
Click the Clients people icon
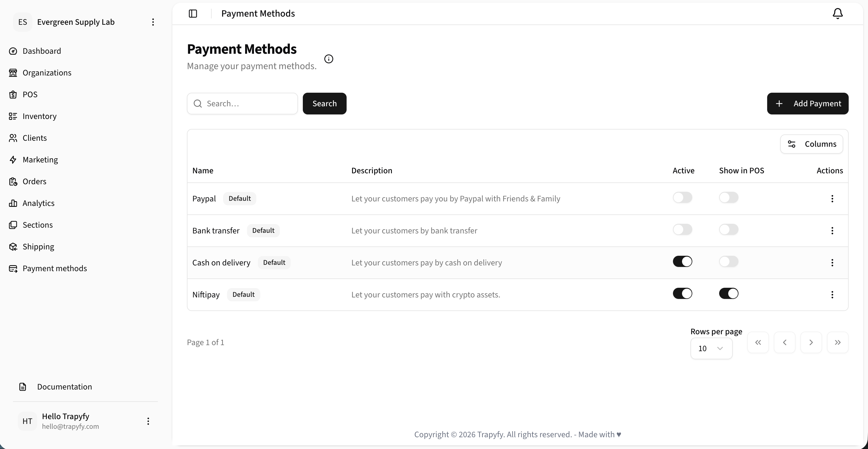point(13,138)
